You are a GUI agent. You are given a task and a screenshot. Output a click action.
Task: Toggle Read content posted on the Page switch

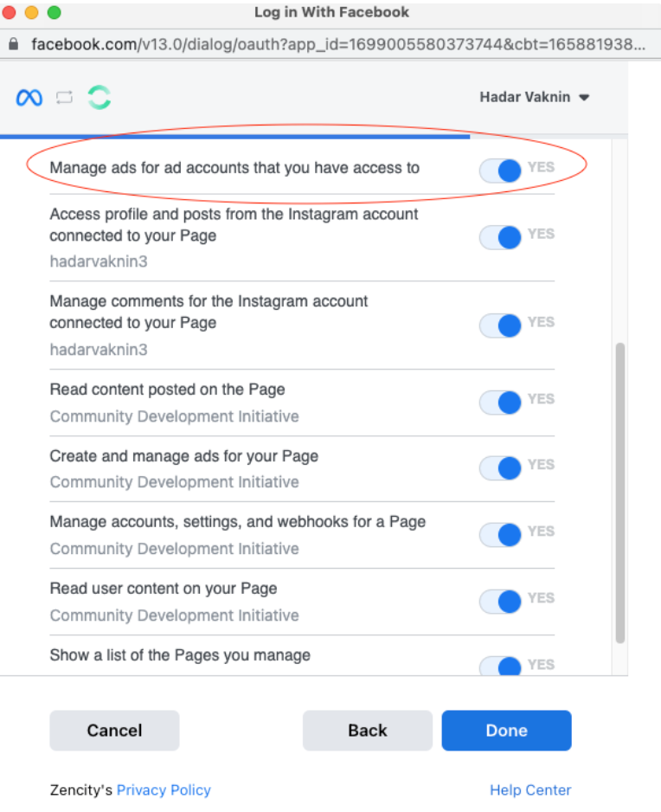click(x=500, y=403)
